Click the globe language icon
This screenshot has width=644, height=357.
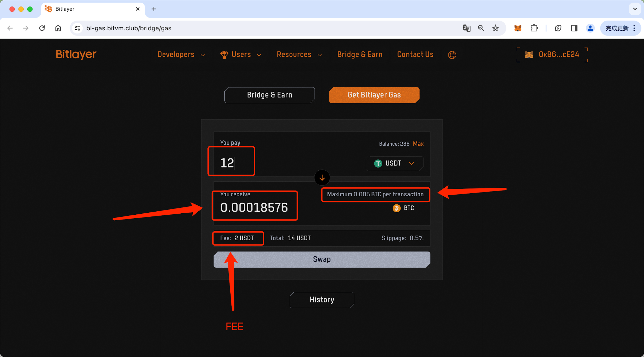[x=452, y=55]
